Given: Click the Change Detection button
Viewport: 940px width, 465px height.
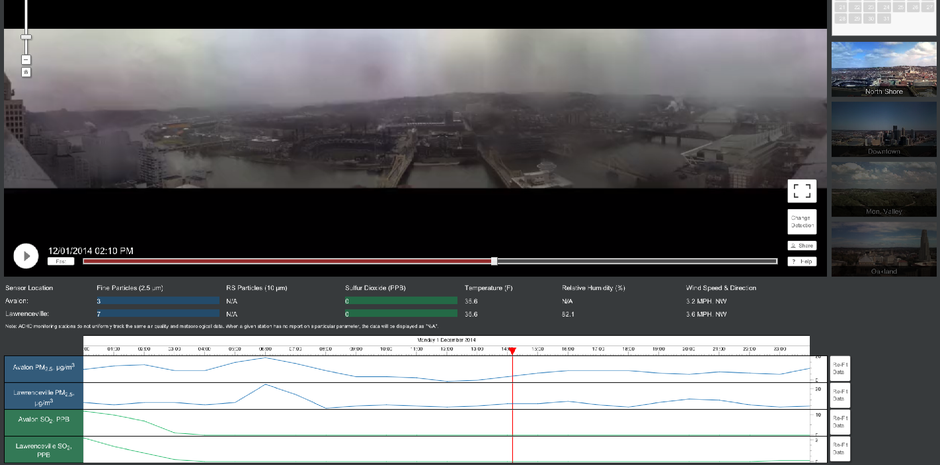Looking at the screenshot, I should click(801, 221).
